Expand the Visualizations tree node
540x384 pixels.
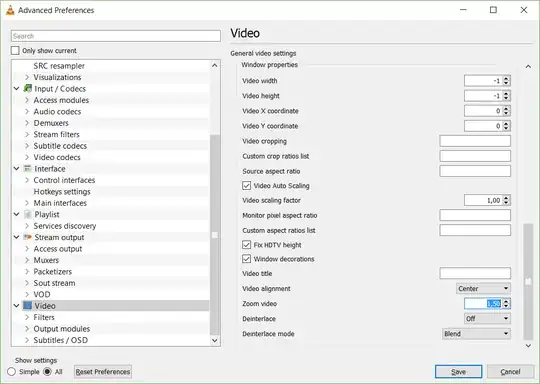[x=27, y=77]
